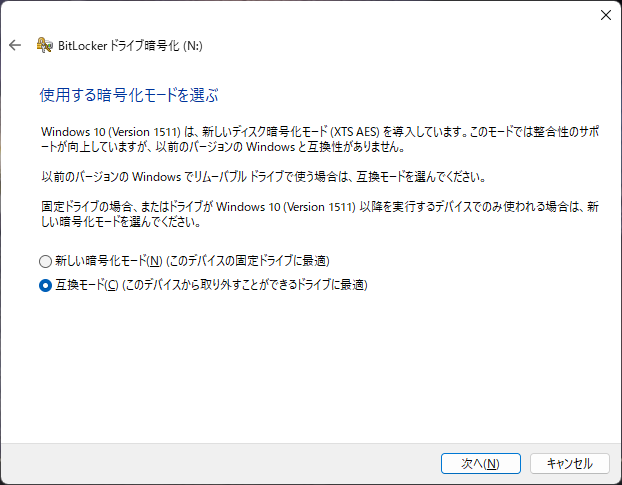Click the BitLocker ドライブ暗号化 (N:) title text

pos(132,45)
